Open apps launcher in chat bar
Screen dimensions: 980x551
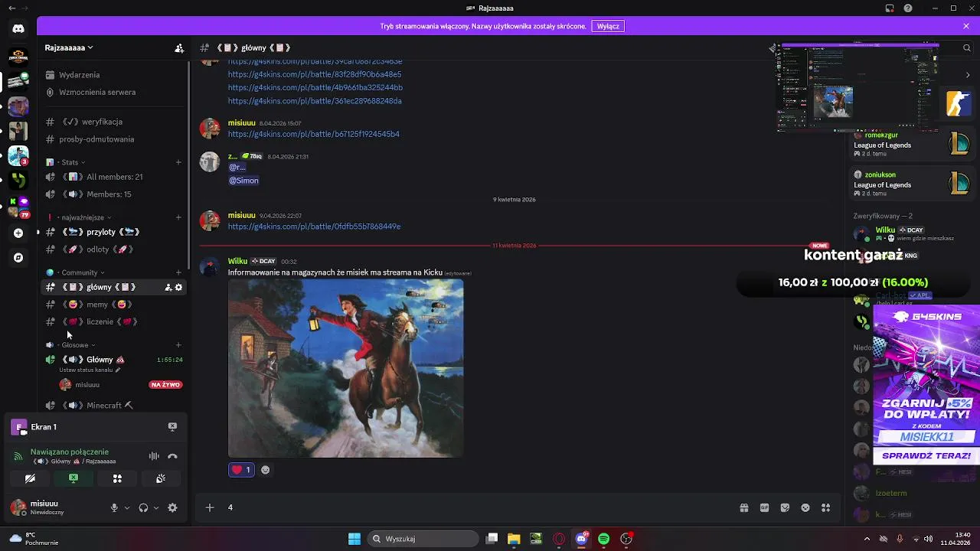(x=826, y=507)
